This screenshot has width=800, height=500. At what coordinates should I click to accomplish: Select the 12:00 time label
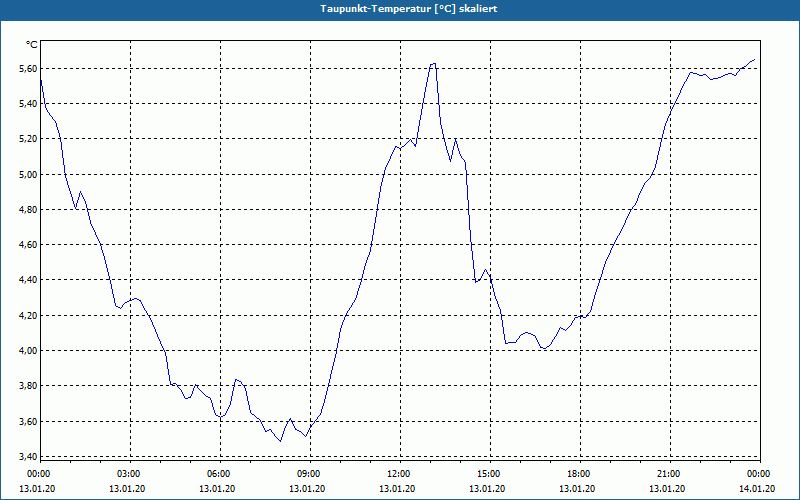coord(398,474)
